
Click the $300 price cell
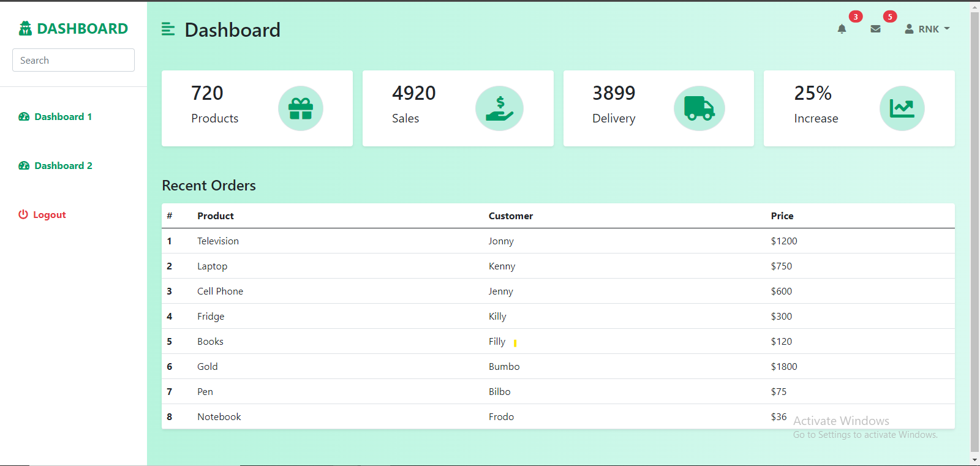click(782, 316)
